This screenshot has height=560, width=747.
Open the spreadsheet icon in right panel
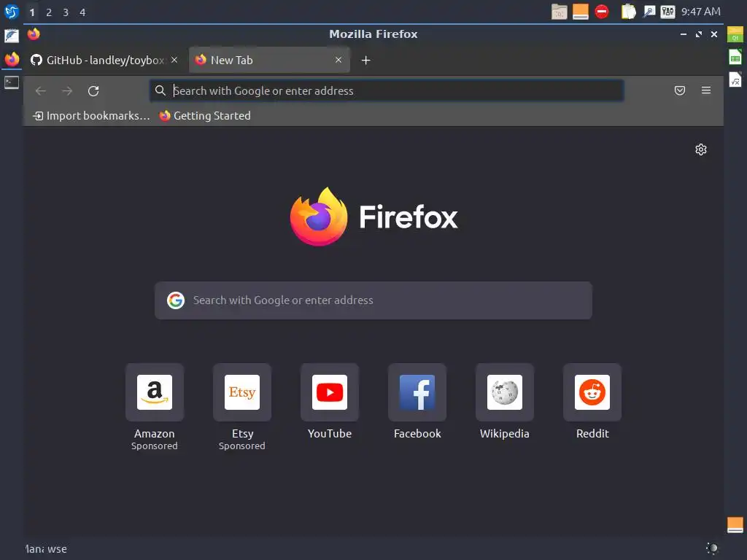735,57
